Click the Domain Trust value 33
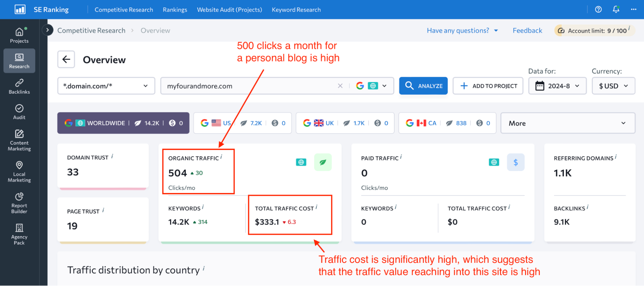The image size is (644, 286). (73, 172)
